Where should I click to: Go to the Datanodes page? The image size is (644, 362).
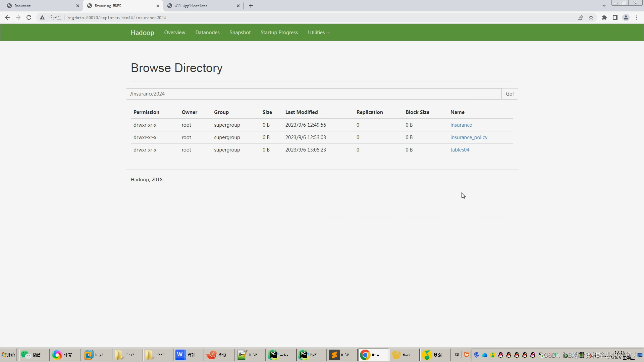point(207,33)
